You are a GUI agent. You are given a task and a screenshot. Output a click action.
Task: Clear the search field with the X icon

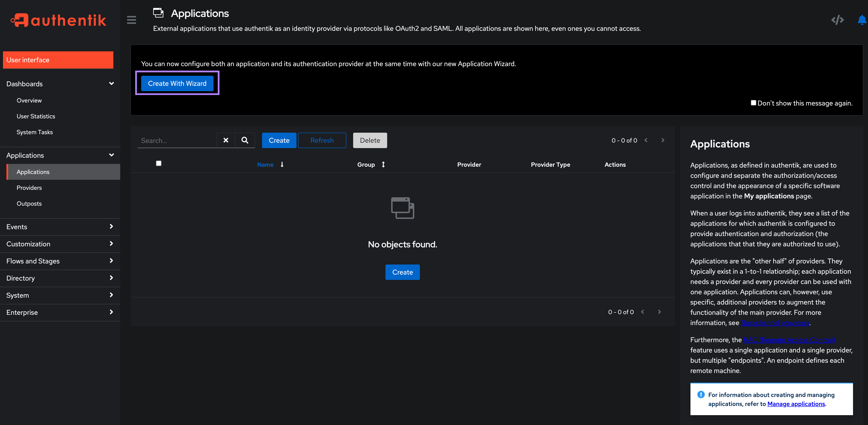pos(225,140)
